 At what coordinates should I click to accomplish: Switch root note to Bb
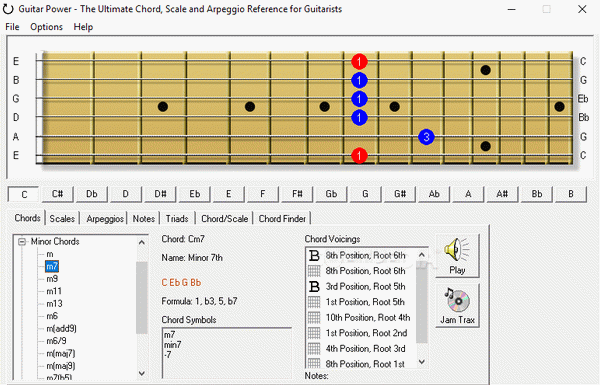536,194
